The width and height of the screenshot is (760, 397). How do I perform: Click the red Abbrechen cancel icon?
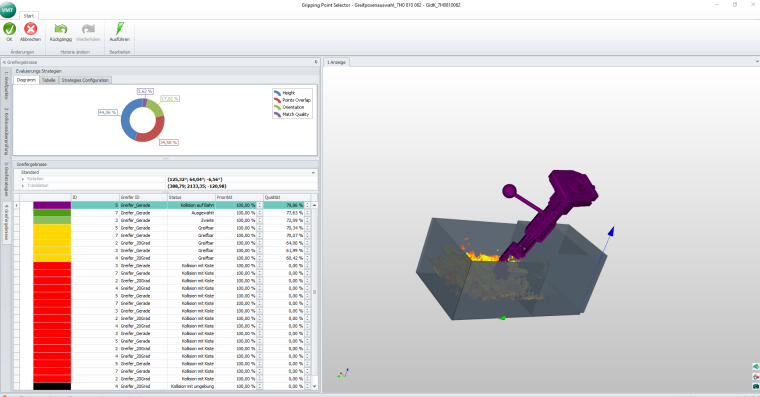pyautogui.click(x=31, y=30)
